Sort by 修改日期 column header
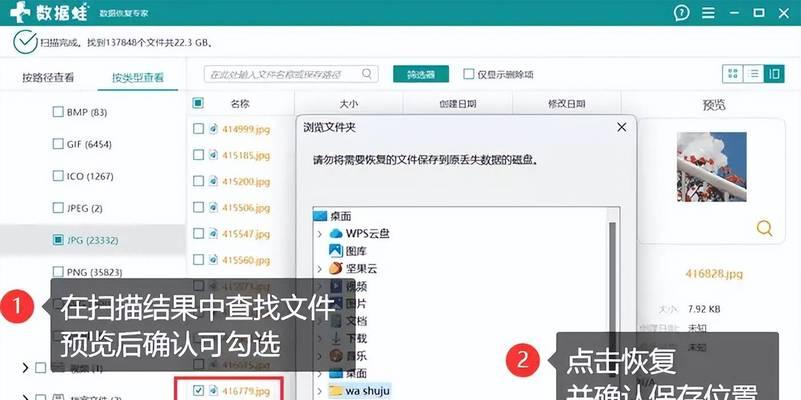Viewport: 801px width, 400px height. 567,104
